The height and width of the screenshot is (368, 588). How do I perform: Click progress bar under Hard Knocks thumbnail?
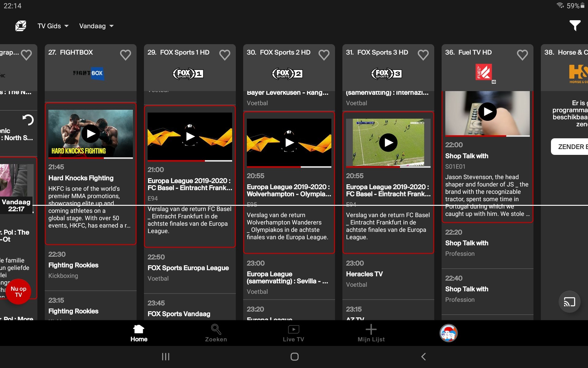click(91, 158)
